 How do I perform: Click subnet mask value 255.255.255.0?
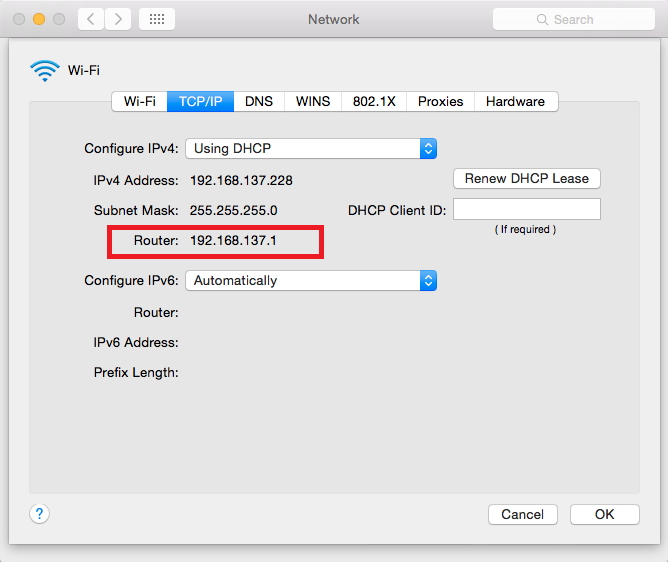click(x=233, y=210)
